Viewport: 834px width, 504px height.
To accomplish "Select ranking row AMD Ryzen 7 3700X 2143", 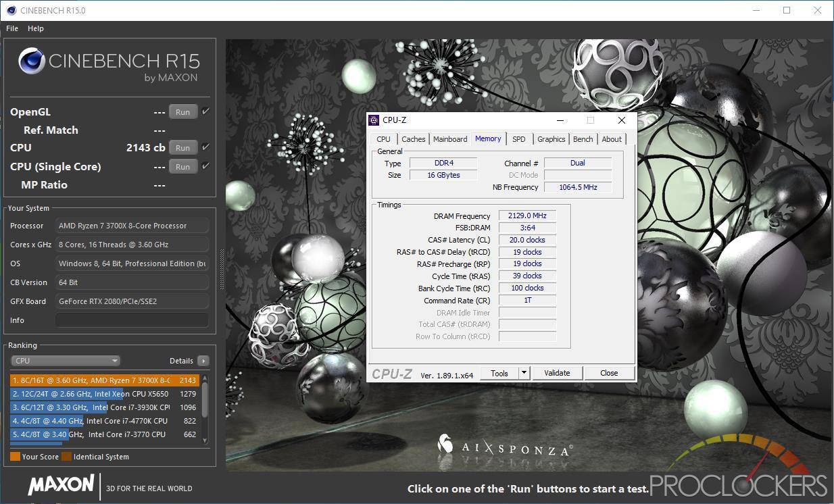I will 105,380.
